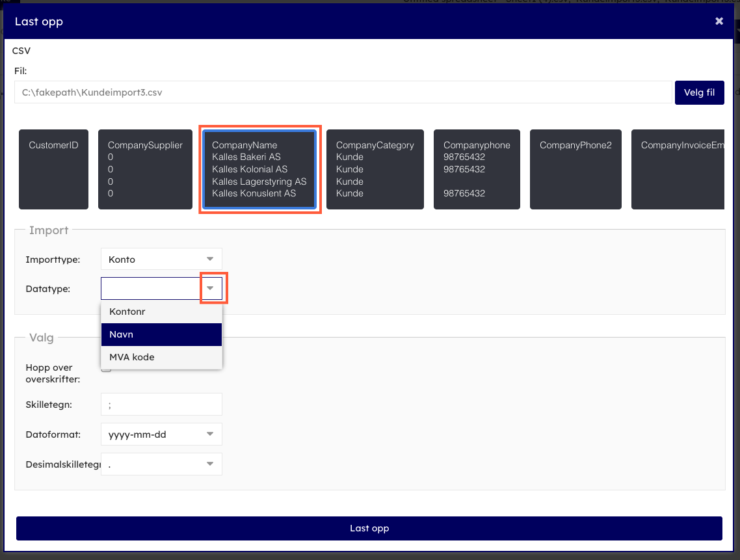Open the Importtype dropdown
The image size is (740, 560).
click(161, 260)
